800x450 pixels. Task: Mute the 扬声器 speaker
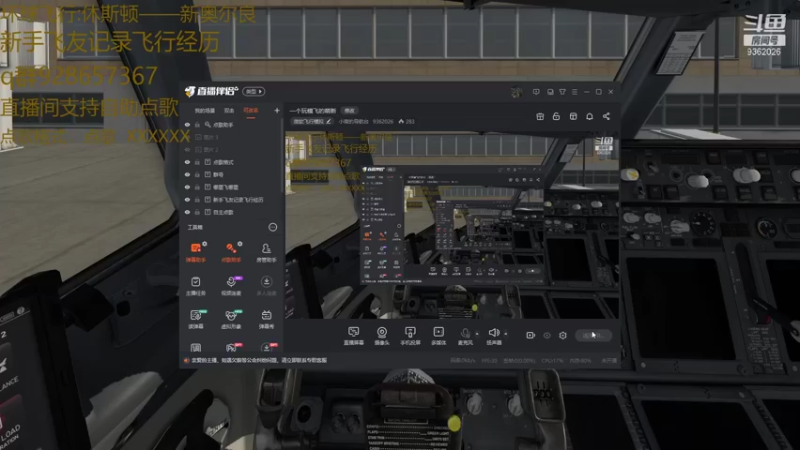[x=493, y=336]
